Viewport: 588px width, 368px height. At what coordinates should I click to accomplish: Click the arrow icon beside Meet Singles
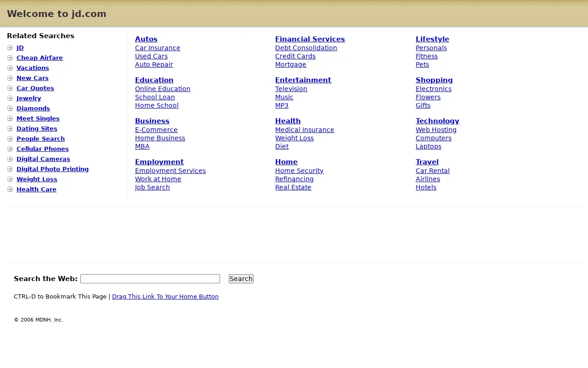click(x=10, y=119)
